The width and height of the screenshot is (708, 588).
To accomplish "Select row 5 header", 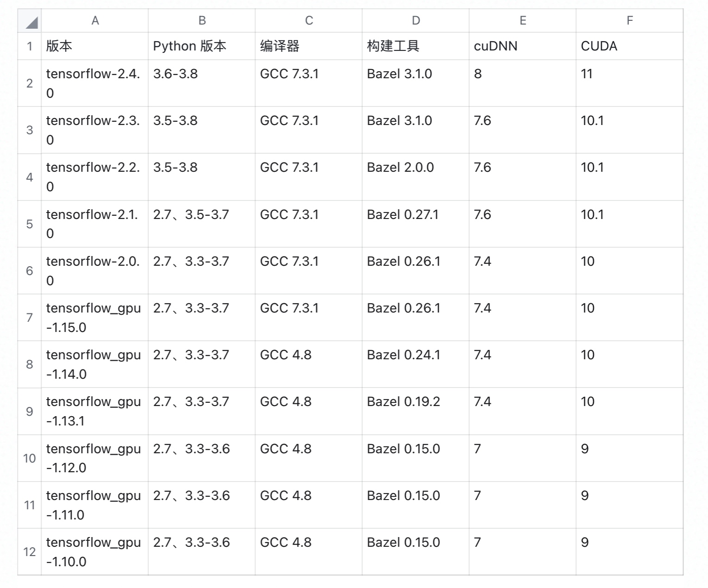I will click(30, 224).
